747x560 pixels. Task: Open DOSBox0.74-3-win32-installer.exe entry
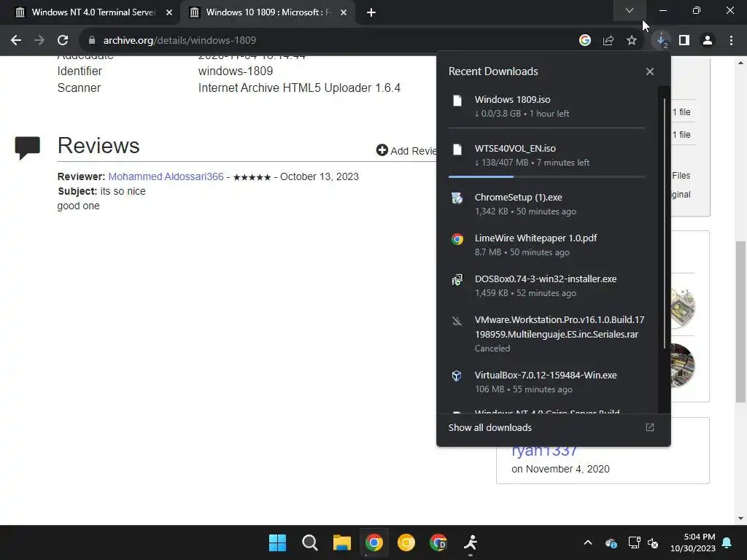(x=546, y=279)
